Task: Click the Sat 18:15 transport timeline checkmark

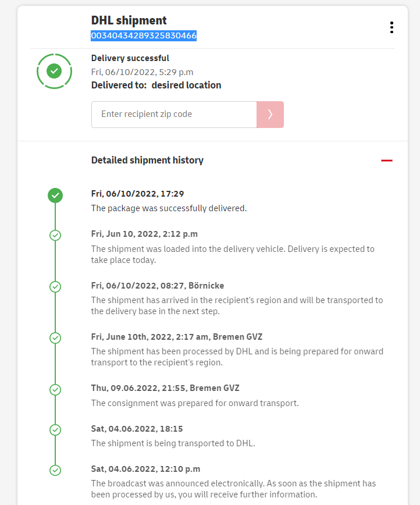Action: (55, 430)
